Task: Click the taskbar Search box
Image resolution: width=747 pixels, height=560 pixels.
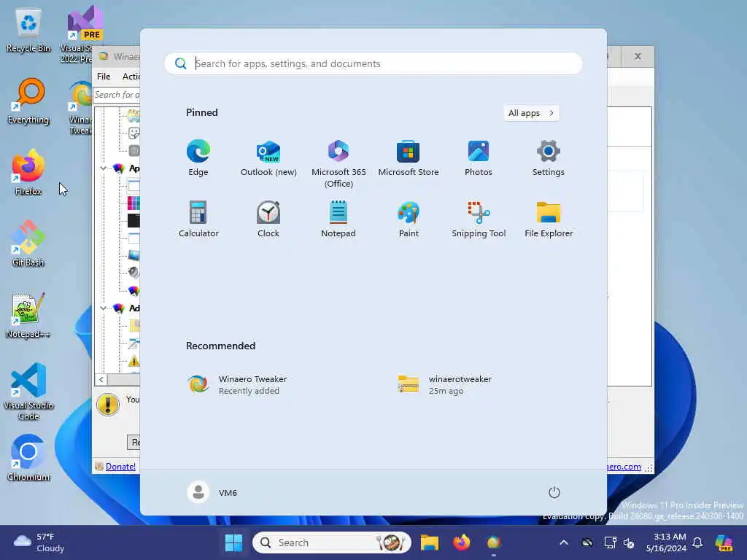Action: click(332, 542)
